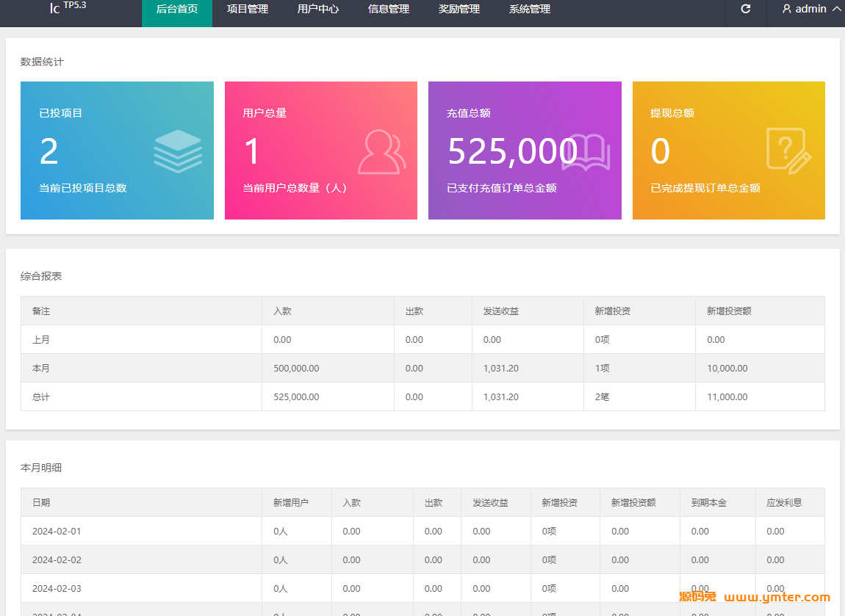Click the users icon in 用户总量 card
Image resolution: width=845 pixels, height=616 pixels.
coord(381,151)
